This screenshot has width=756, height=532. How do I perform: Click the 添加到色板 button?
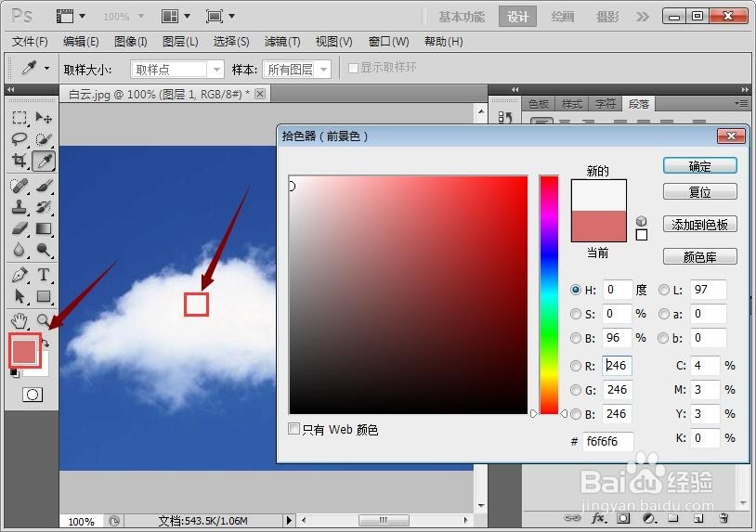(700, 224)
